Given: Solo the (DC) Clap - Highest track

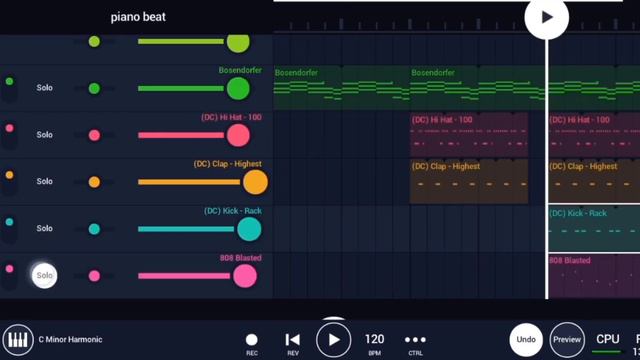Looking at the screenshot, I should click(x=44, y=181).
